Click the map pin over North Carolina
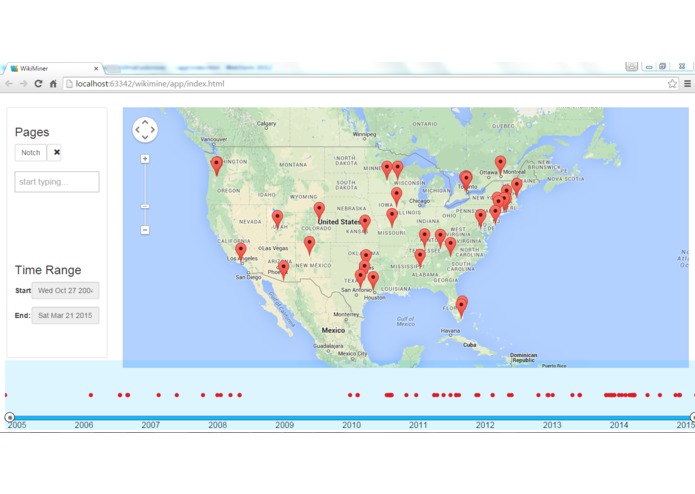This screenshot has height=494, width=695. (450, 247)
